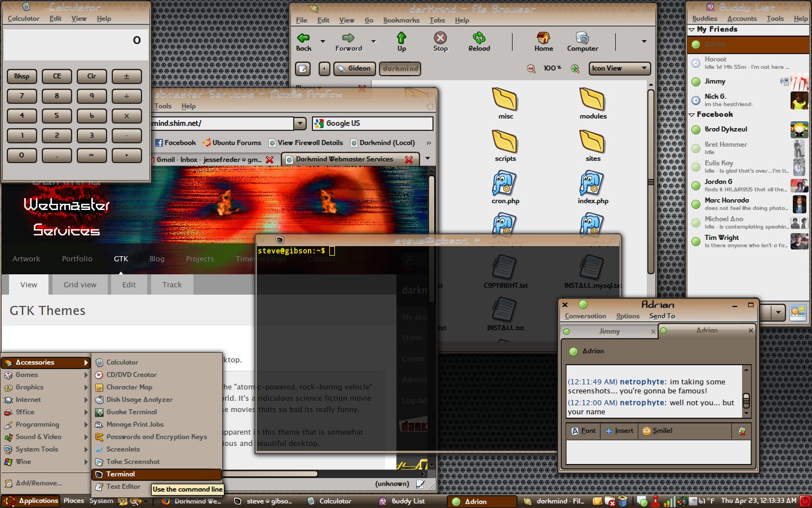The height and width of the screenshot is (508, 812).
Task: Select the COPYRIGHT.txt file
Action: tap(505, 272)
